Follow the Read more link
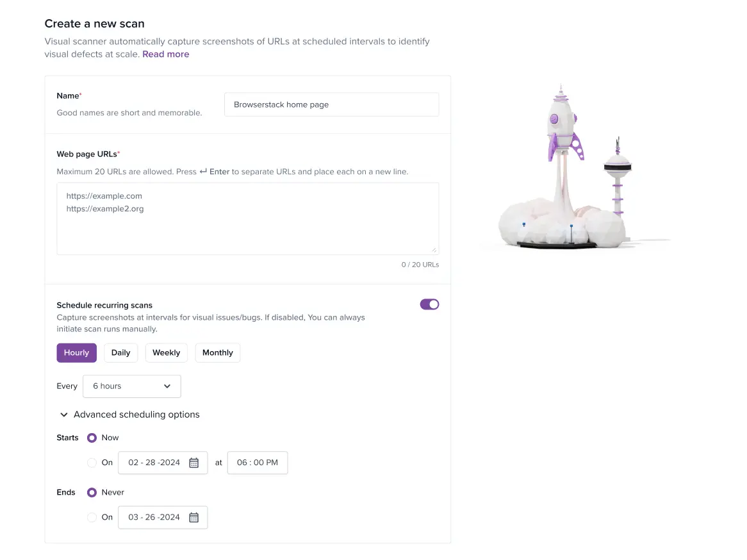747x560 pixels. 166,54
